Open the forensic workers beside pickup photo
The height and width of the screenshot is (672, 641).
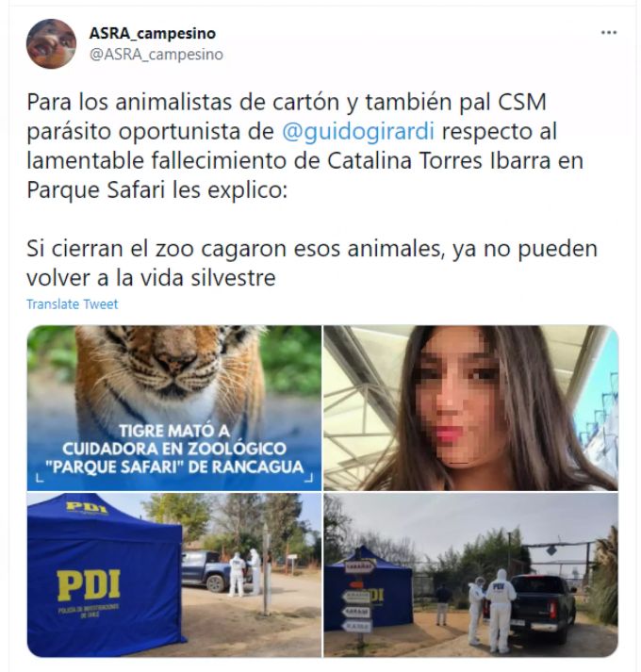[x=470, y=575]
